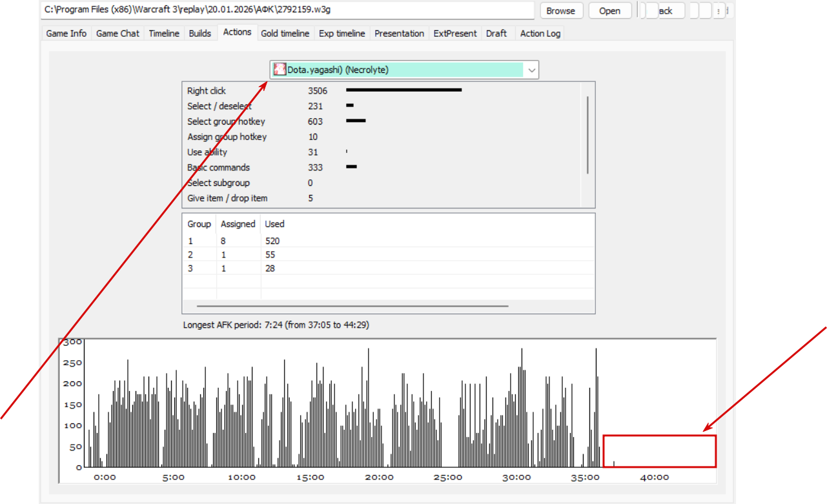827x504 pixels.
Task: Switch to Exp timeline tab
Action: pos(342,34)
